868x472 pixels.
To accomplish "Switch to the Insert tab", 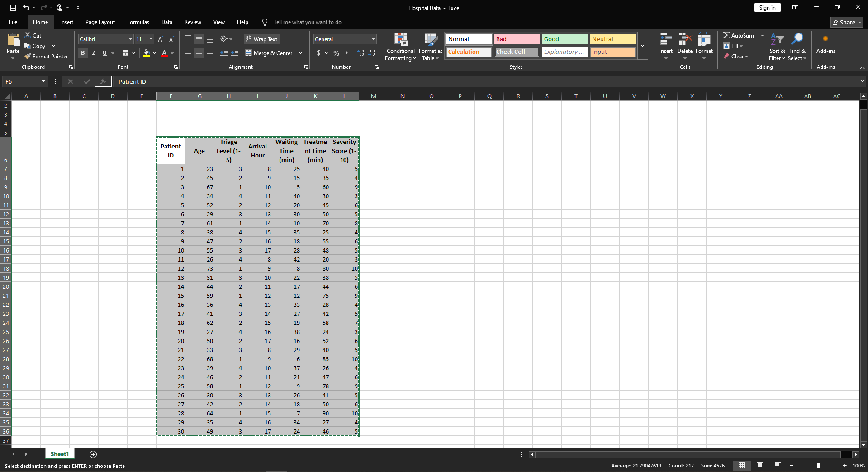I will pos(66,22).
